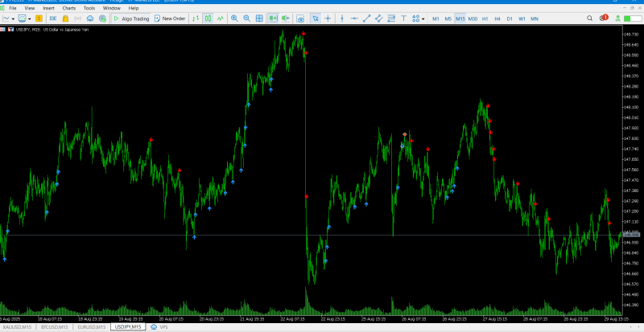Viewport: 644px width, 332px height.
Task: Select the trendline drawing tool
Action: (366, 18)
